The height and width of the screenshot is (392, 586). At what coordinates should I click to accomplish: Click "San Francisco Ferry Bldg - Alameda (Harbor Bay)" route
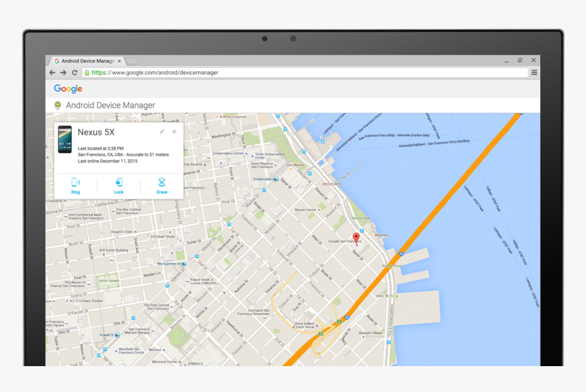pyautogui.click(x=395, y=137)
